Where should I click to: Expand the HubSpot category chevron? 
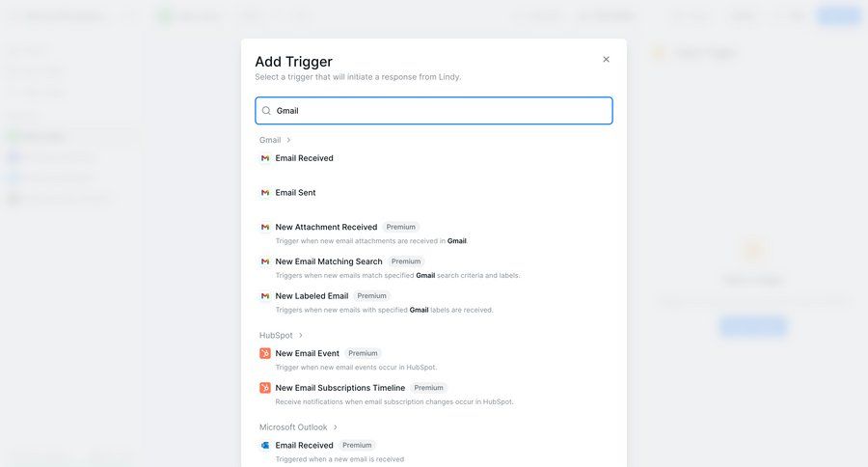pos(301,336)
